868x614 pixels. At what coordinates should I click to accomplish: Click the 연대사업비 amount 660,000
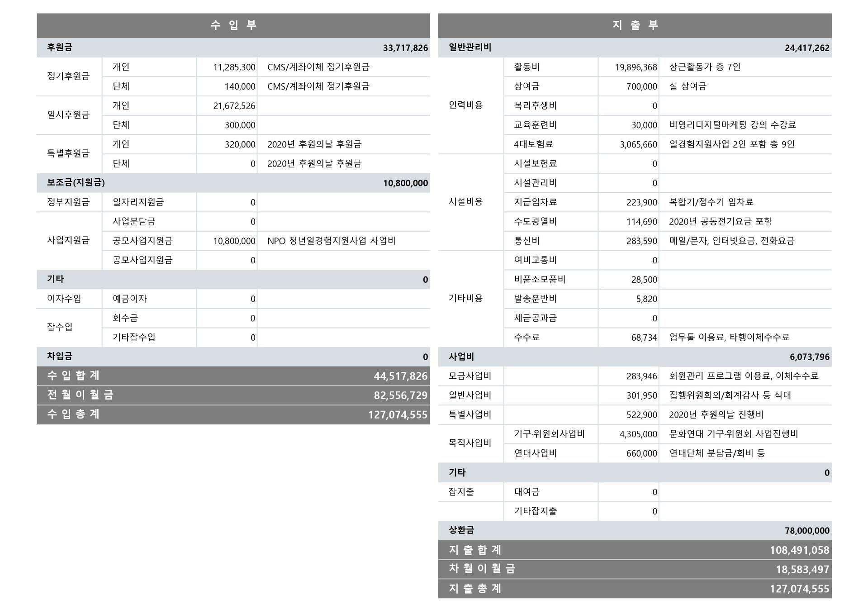(642, 453)
